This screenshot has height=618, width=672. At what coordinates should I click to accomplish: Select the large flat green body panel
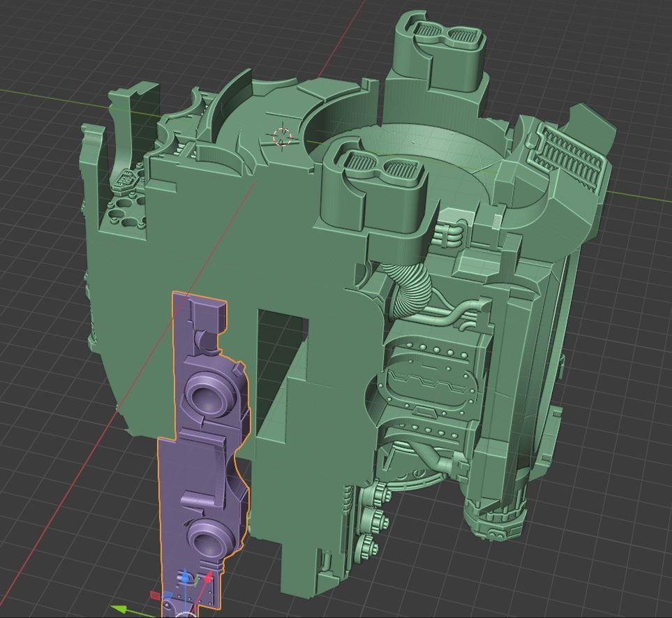point(174,251)
